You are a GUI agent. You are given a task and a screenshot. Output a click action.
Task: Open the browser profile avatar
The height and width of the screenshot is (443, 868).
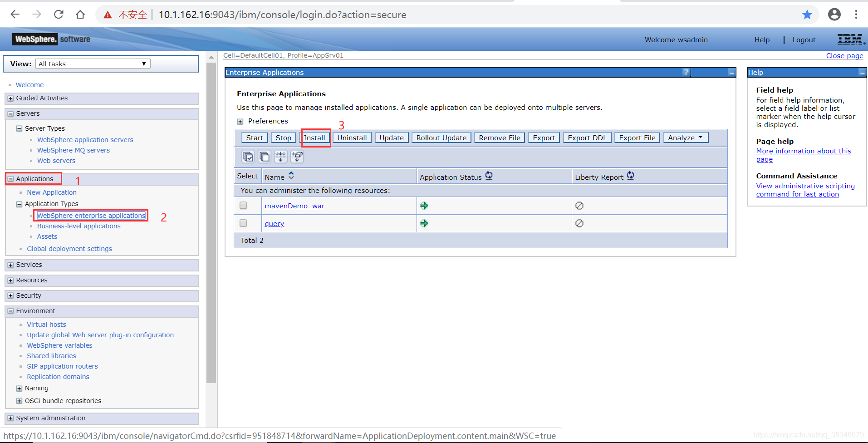(x=834, y=15)
